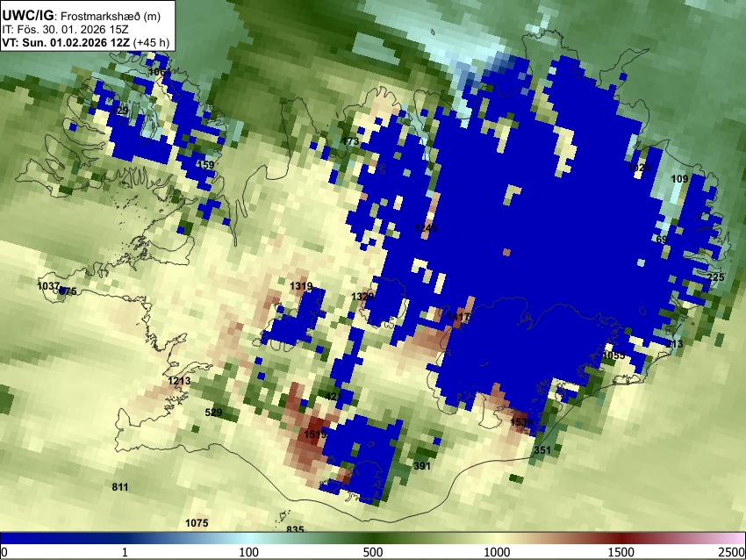
Task: Select the map value 391
Action: [422, 466]
